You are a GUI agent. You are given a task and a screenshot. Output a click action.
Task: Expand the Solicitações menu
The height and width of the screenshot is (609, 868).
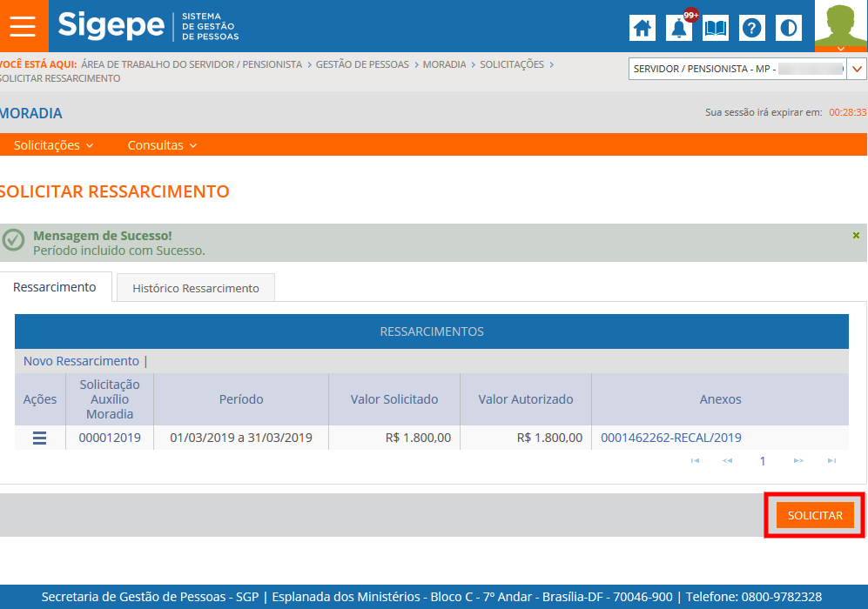pos(53,145)
